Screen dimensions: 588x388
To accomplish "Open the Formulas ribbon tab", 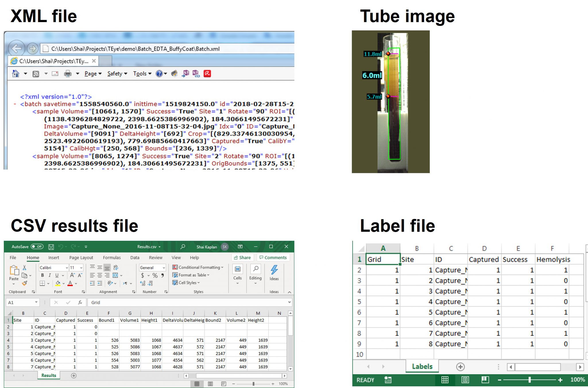I will click(x=112, y=258).
